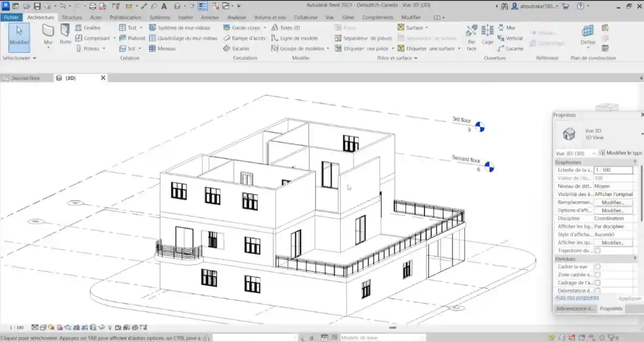Switch to the Insérer ribbon tab
The width and height of the screenshot is (644, 342).
pos(186,17)
